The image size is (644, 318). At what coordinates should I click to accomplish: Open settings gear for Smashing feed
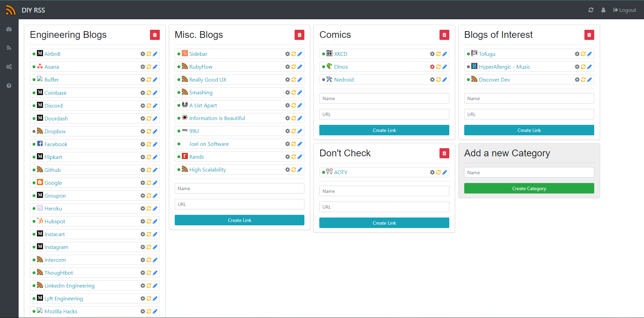[x=287, y=92]
